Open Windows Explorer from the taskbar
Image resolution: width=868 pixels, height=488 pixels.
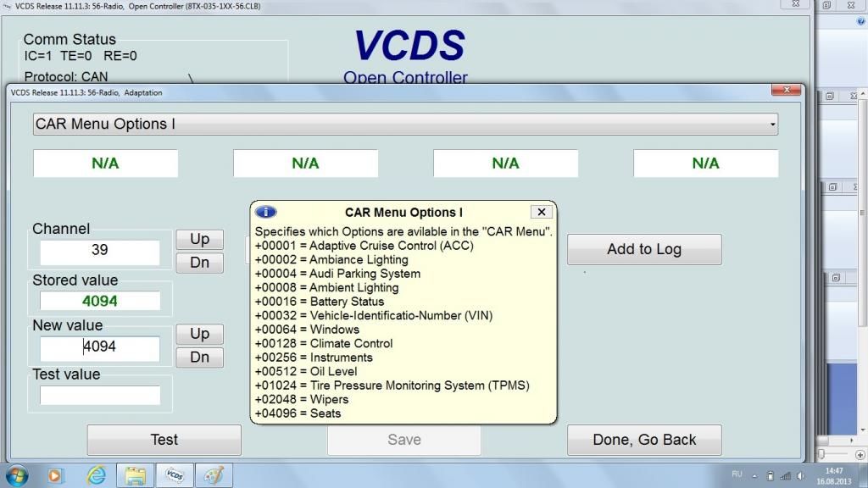click(135, 476)
